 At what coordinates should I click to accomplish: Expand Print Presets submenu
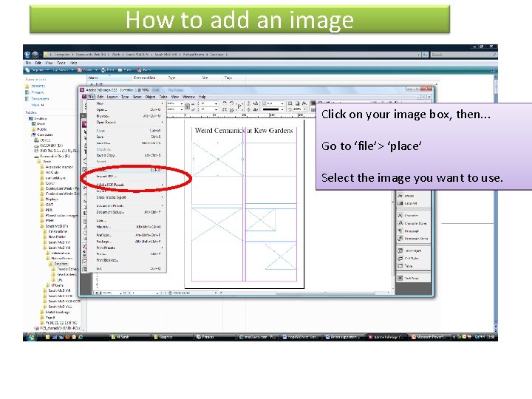(129, 248)
